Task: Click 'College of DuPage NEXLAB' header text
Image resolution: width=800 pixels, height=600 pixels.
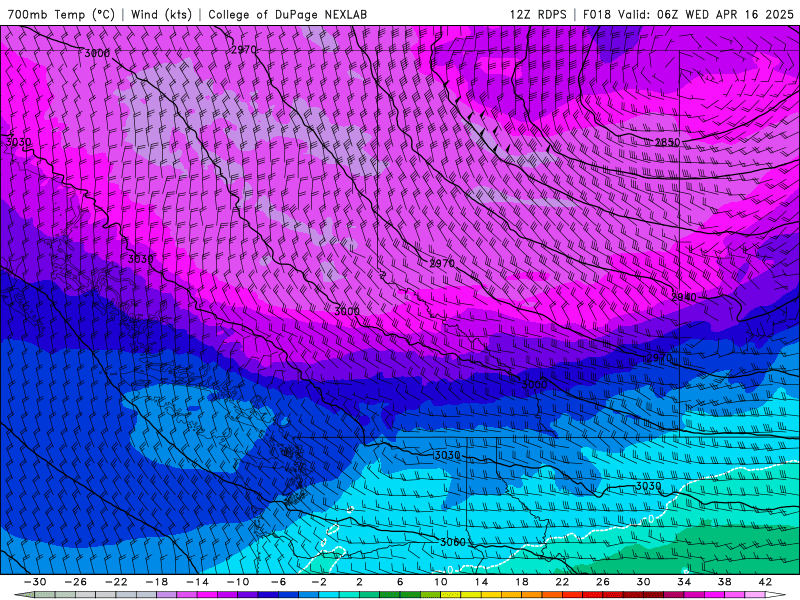Action: pos(287,14)
